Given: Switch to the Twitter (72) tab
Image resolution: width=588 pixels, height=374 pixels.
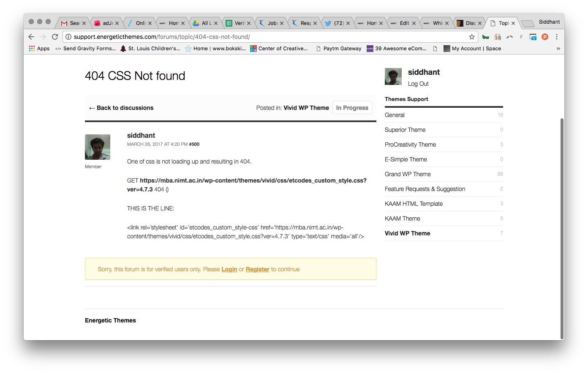Looking at the screenshot, I should (x=338, y=23).
